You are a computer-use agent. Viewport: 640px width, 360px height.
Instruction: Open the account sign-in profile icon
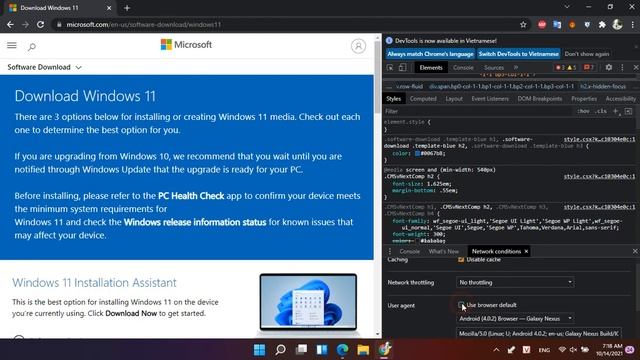pos(358,46)
